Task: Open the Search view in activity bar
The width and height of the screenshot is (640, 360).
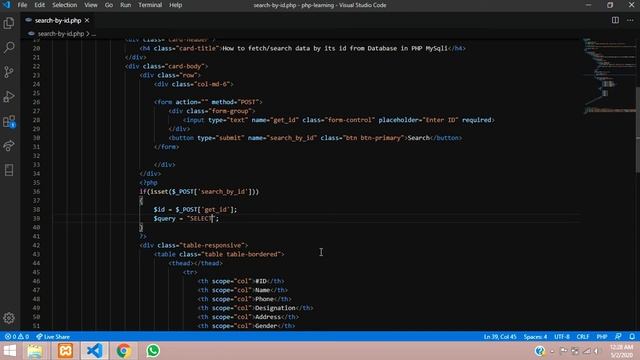Action: (x=9, y=47)
